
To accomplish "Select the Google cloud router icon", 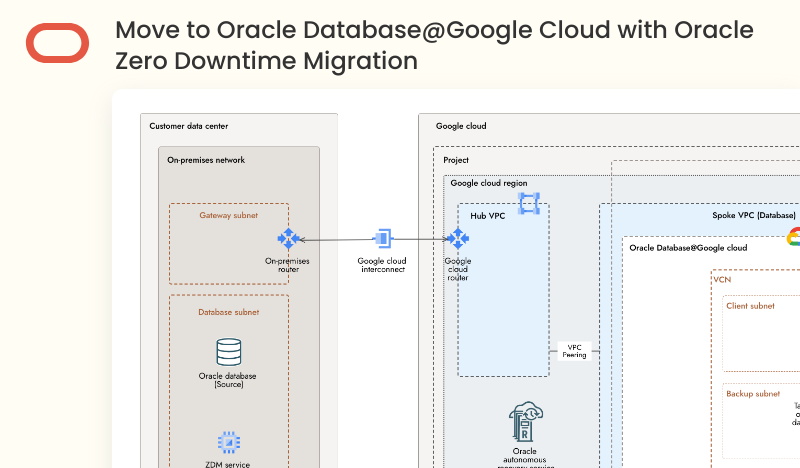I will [x=458, y=238].
